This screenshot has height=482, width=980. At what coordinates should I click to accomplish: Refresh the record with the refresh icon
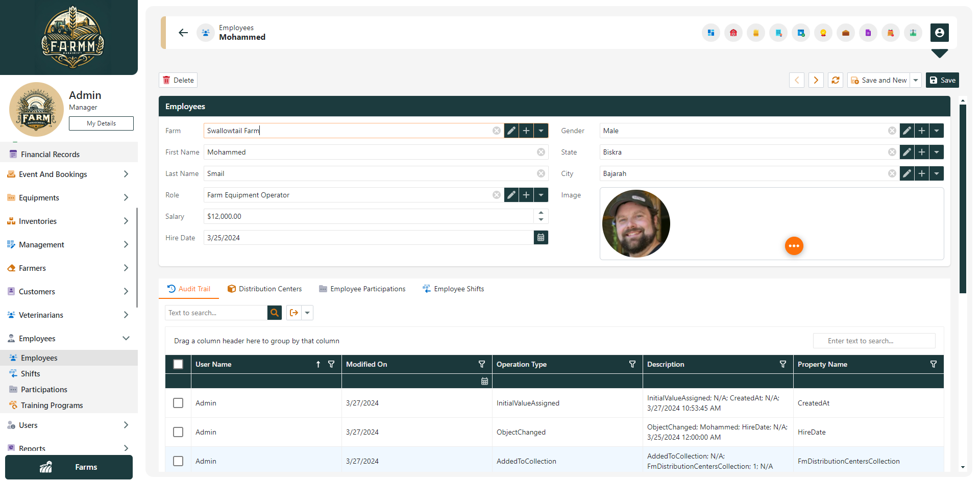(x=835, y=80)
